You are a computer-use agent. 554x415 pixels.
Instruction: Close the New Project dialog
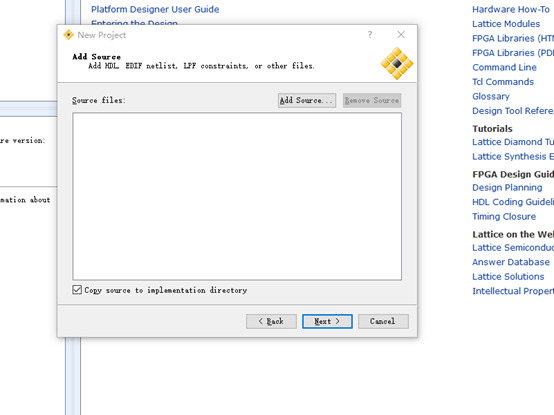tap(401, 35)
